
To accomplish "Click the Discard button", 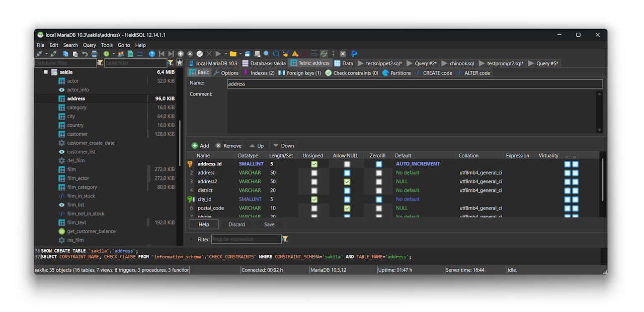I will pyautogui.click(x=236, y=225).
